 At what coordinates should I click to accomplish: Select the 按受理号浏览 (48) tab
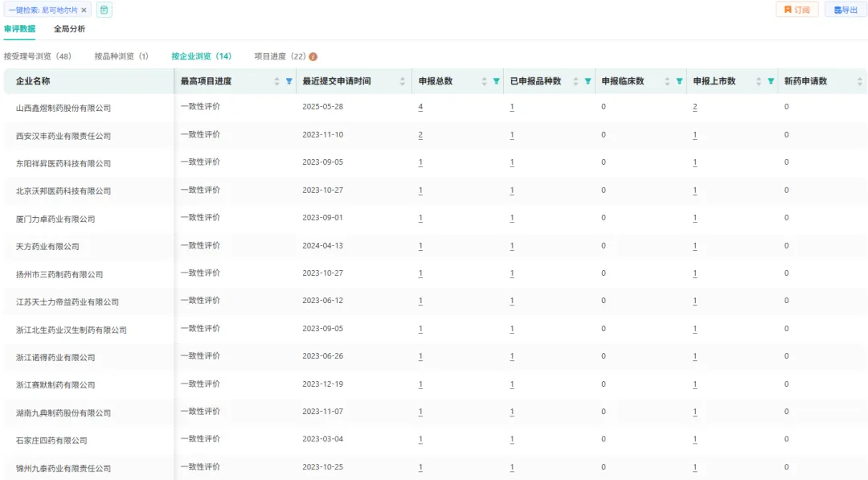click(x=38, y=56)
